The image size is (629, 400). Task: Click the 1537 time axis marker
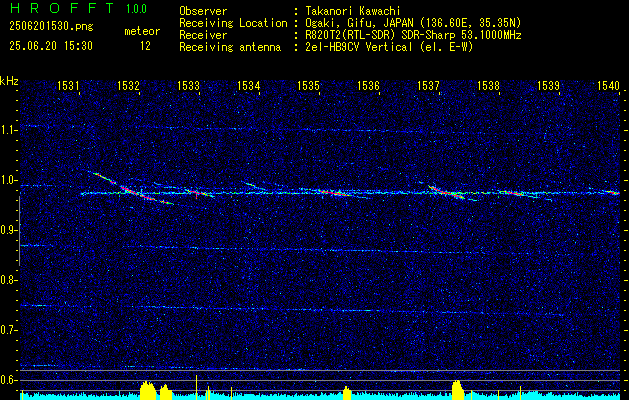pyautogui.click(x=428, y=85)
